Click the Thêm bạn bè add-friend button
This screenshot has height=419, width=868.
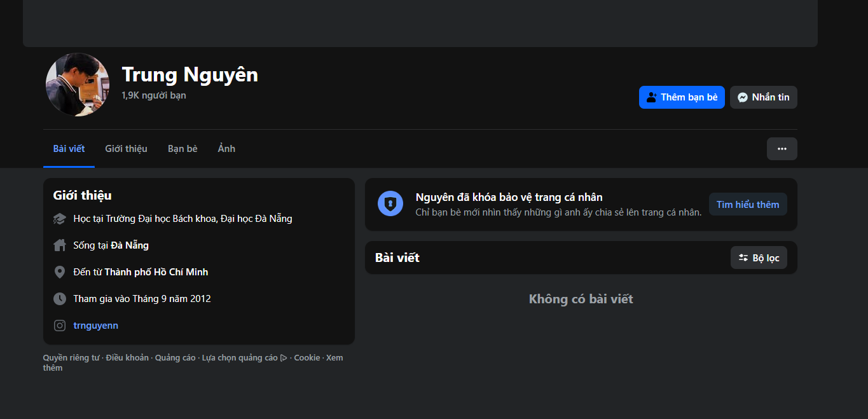click(x=681, y=97)
